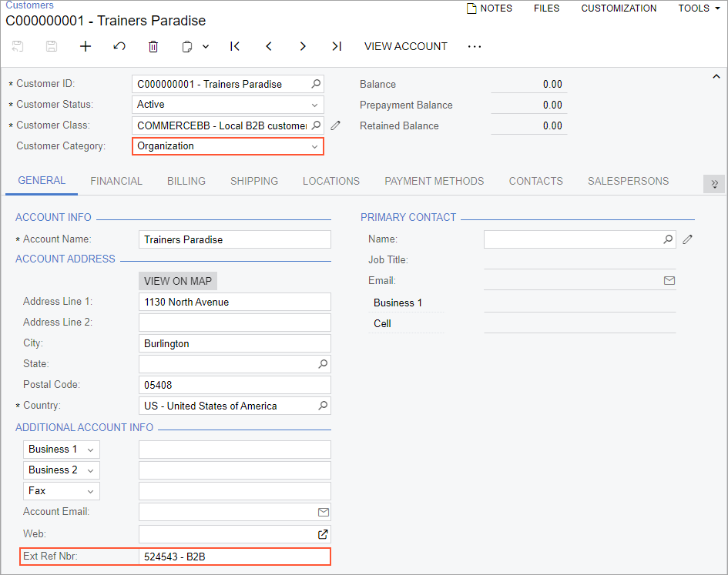Go to first record icon
728x575 pixels.
235,46
